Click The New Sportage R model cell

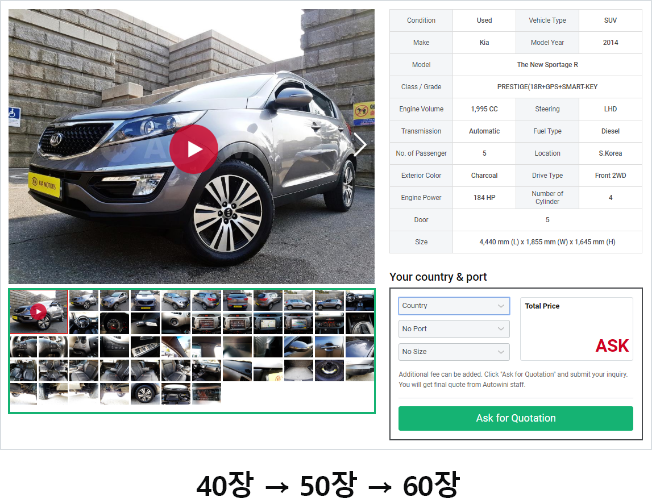tap(547, 64)
